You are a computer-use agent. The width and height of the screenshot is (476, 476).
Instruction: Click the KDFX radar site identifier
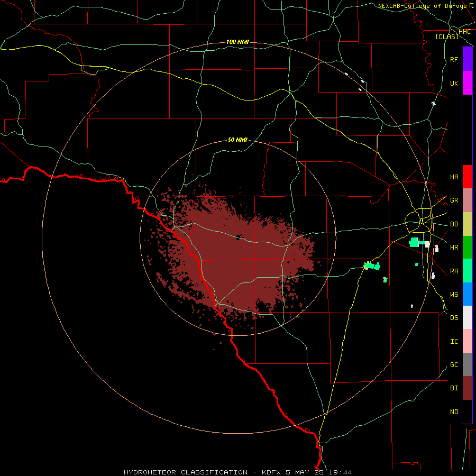271,472
